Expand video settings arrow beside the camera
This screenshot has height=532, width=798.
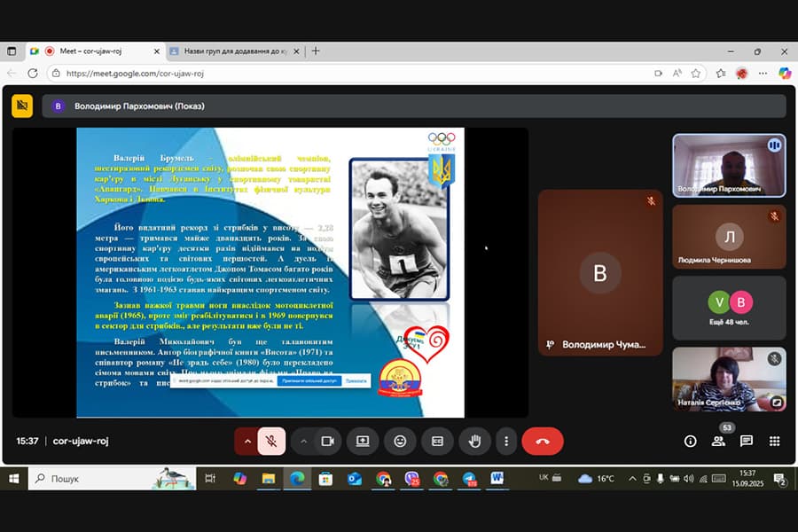[303, 441]
